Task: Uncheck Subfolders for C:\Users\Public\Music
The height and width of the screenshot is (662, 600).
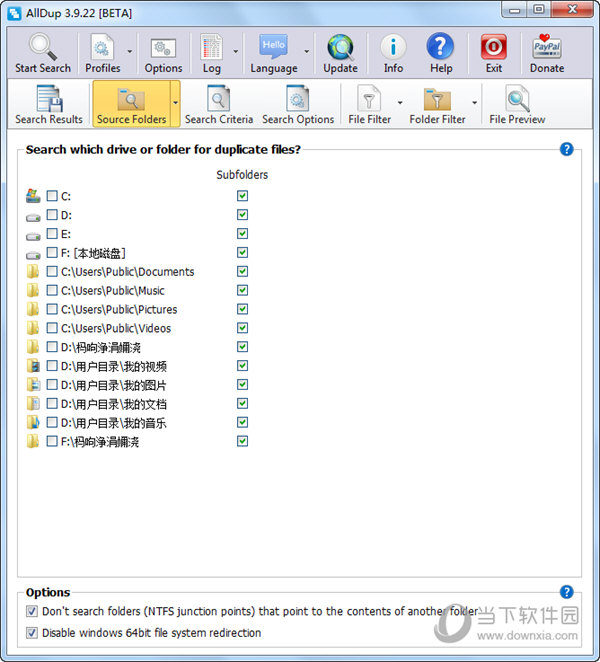Action: click(x=242, y=290)
